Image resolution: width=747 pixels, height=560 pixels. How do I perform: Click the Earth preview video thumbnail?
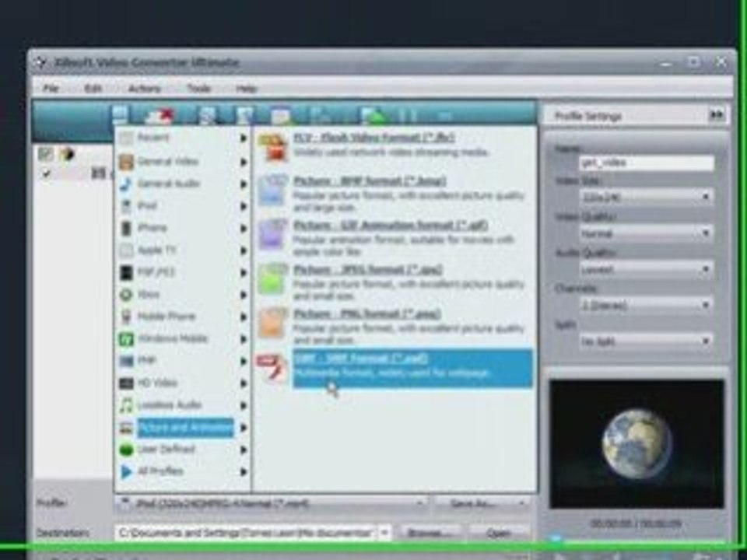(x=637, y=444)
